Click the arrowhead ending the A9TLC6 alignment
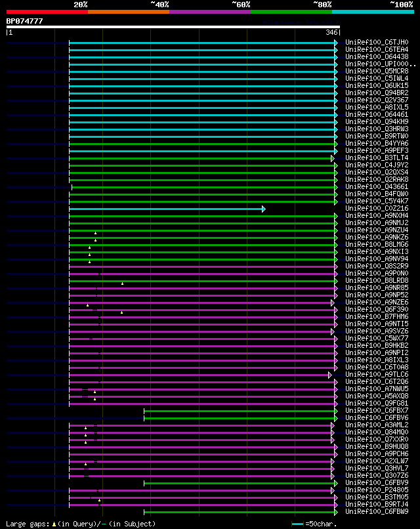 tap(330, 375)
